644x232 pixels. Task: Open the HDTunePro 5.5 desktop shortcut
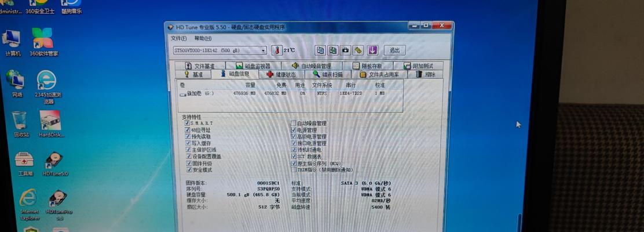tap(58, 205)
